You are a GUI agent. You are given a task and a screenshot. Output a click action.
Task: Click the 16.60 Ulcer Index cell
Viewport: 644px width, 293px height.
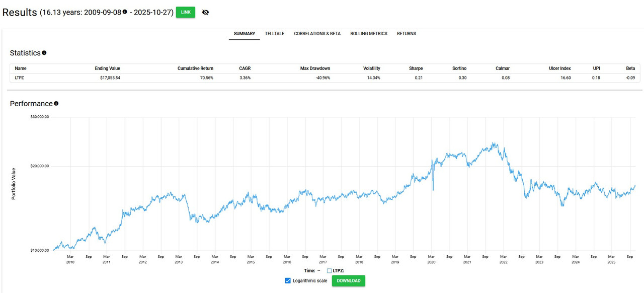pyautogui.click(x=565, y=78)
